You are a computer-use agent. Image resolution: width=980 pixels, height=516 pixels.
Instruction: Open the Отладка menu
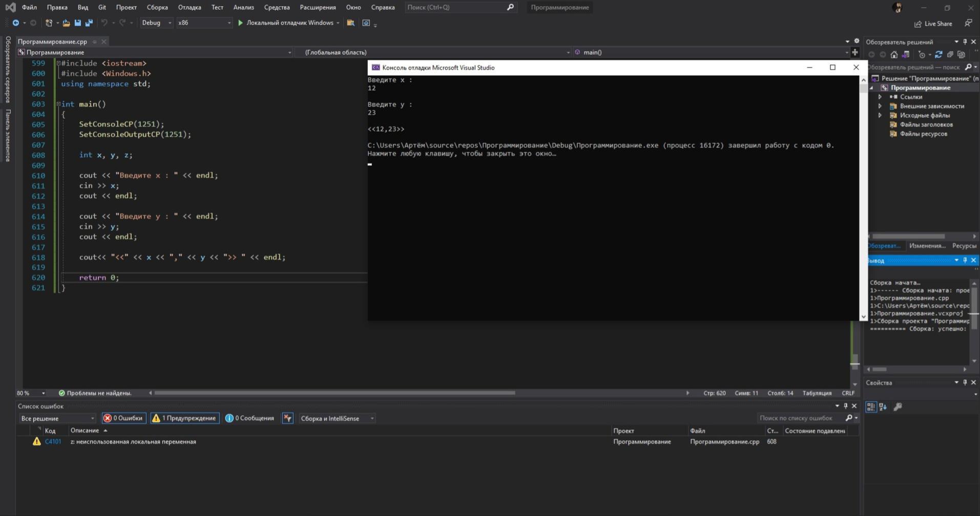(x=189, y=7)
